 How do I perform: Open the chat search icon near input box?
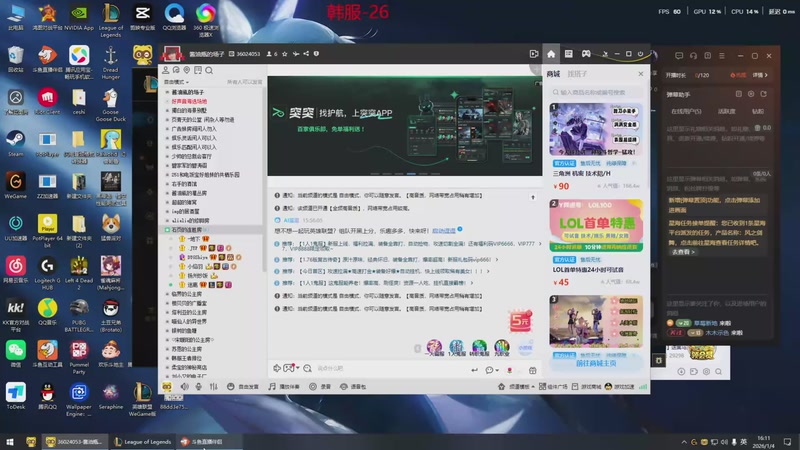(307, 368)
